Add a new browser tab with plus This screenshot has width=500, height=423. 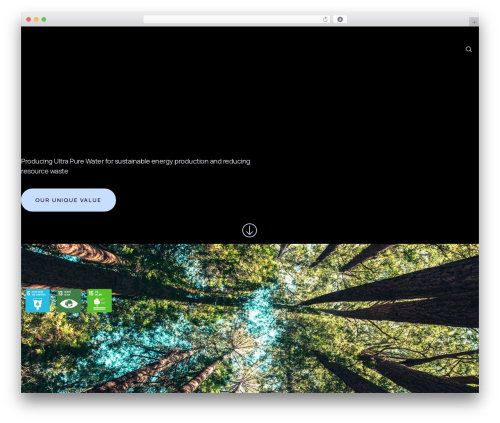coord(474,22)
